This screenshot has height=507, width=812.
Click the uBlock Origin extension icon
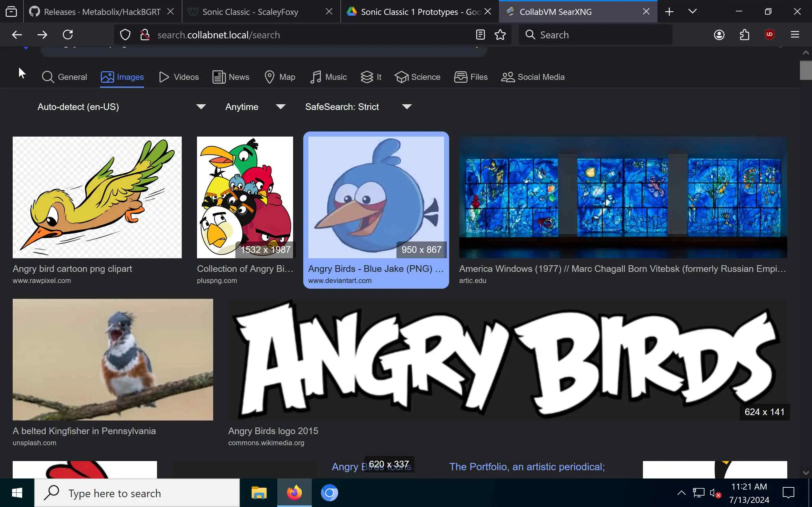[x=769, y=35]
